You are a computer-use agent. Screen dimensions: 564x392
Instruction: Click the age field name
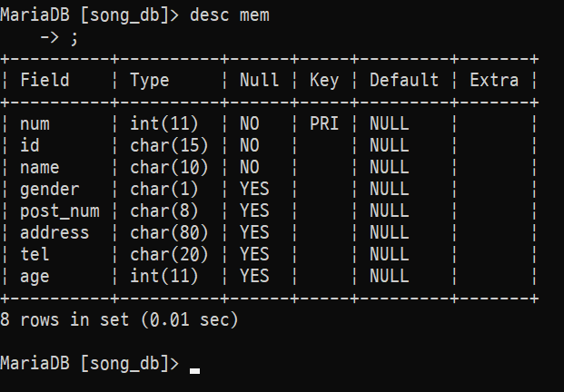coord(35,276)
